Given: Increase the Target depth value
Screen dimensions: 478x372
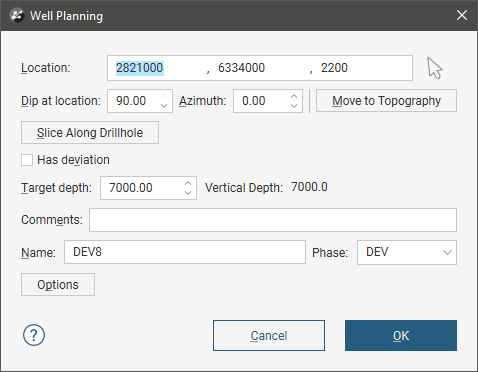Looking at the screenshot, I should [188, 184].
